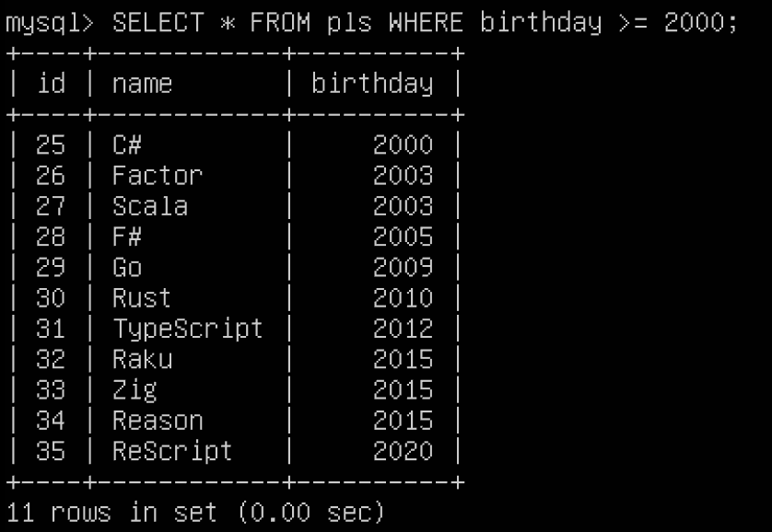Screen dimensions: 772x532
Task: Click the birthday value 2020
Action: 403,451
